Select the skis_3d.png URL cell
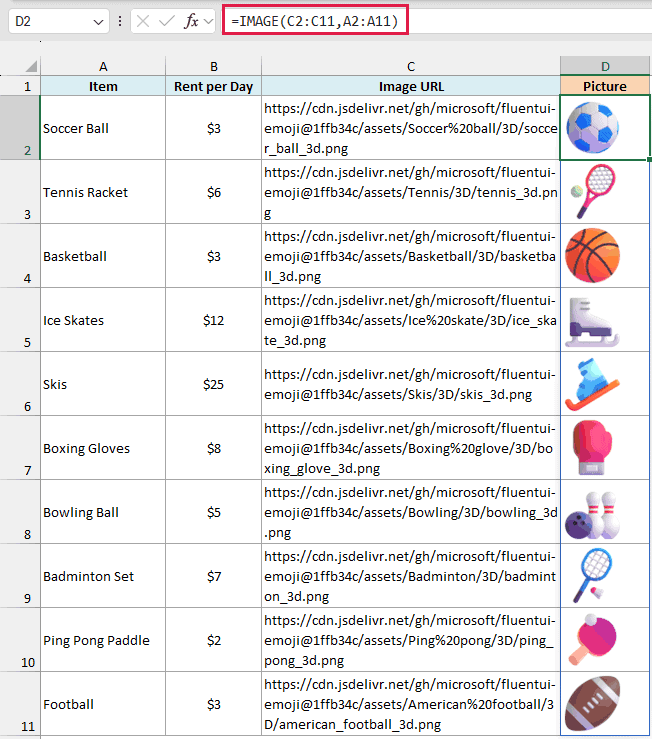The width and height of the screenshot is (652, 739). (x=411, y=384)
